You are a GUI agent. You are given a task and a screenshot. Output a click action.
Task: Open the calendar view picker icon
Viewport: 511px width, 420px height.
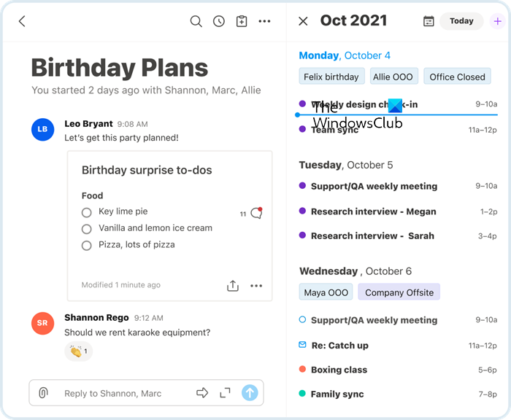click(429, 21)
